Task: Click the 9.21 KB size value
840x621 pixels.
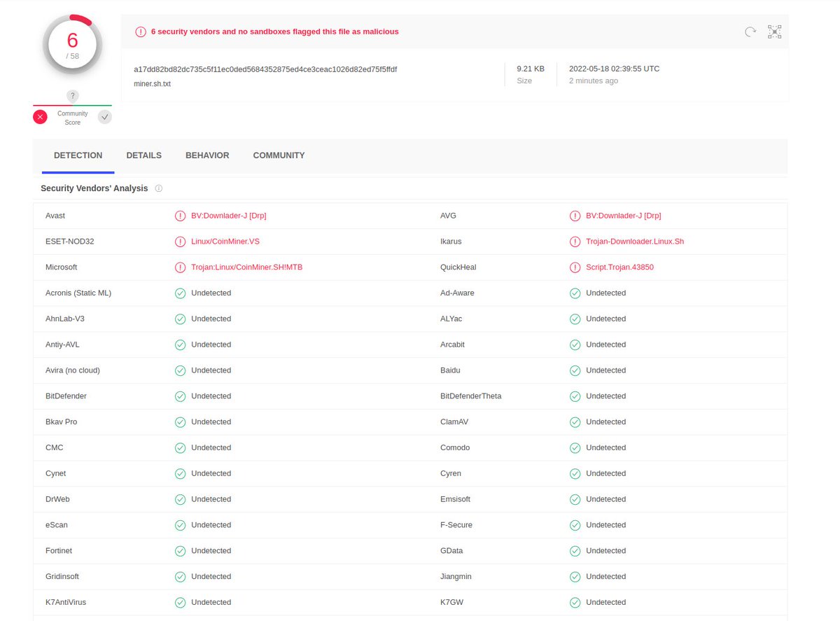Action: click(531, 69)
